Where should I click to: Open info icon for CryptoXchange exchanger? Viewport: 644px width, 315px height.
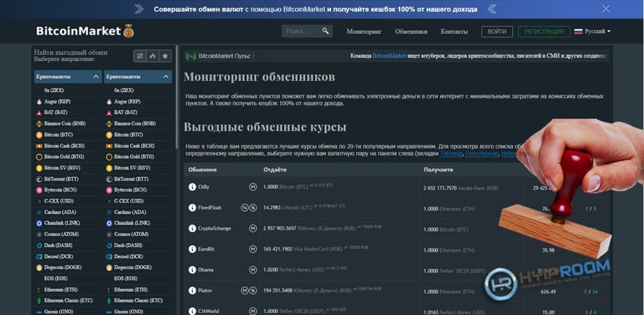tap(192, 229)
